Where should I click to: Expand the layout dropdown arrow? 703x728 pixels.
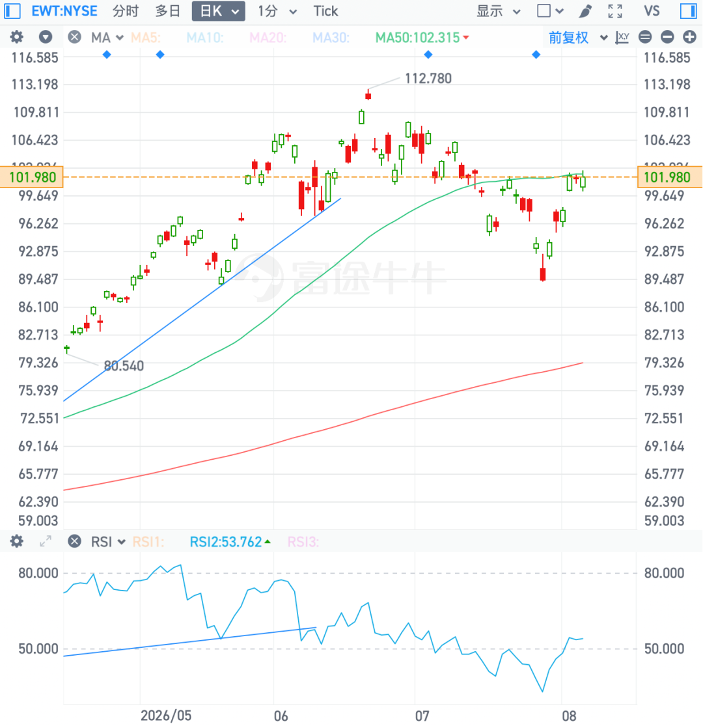pos(560,11)
